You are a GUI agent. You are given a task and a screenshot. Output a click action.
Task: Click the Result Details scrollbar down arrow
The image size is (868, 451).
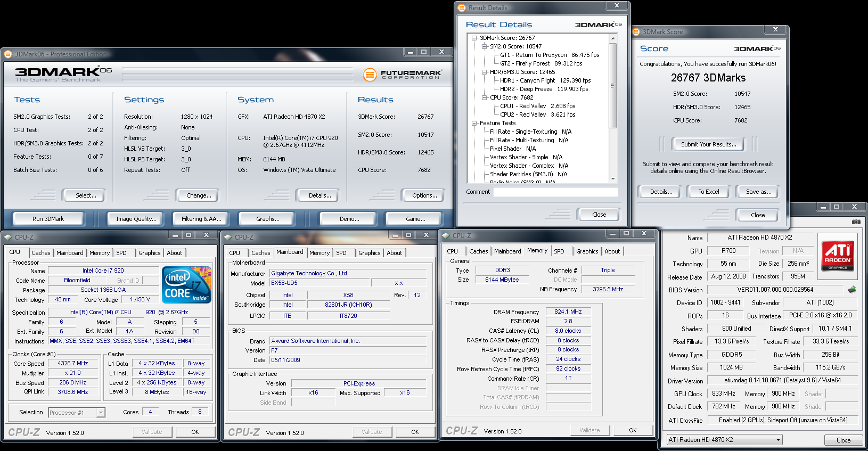click(613, 179)
